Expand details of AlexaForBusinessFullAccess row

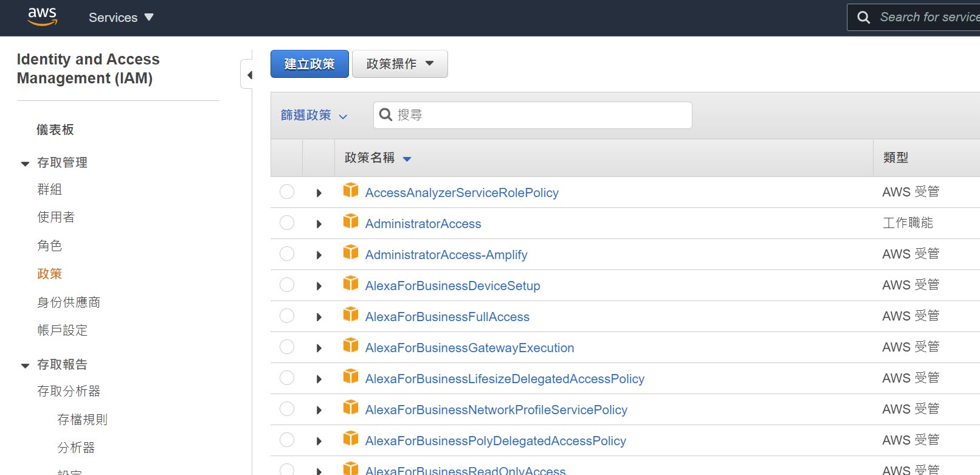(319, 317)
